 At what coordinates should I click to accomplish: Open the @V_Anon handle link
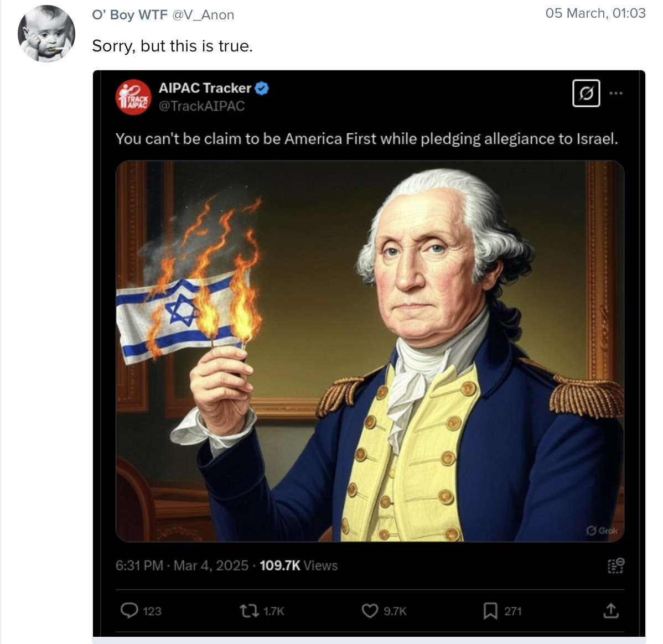[x=203, y=15]
